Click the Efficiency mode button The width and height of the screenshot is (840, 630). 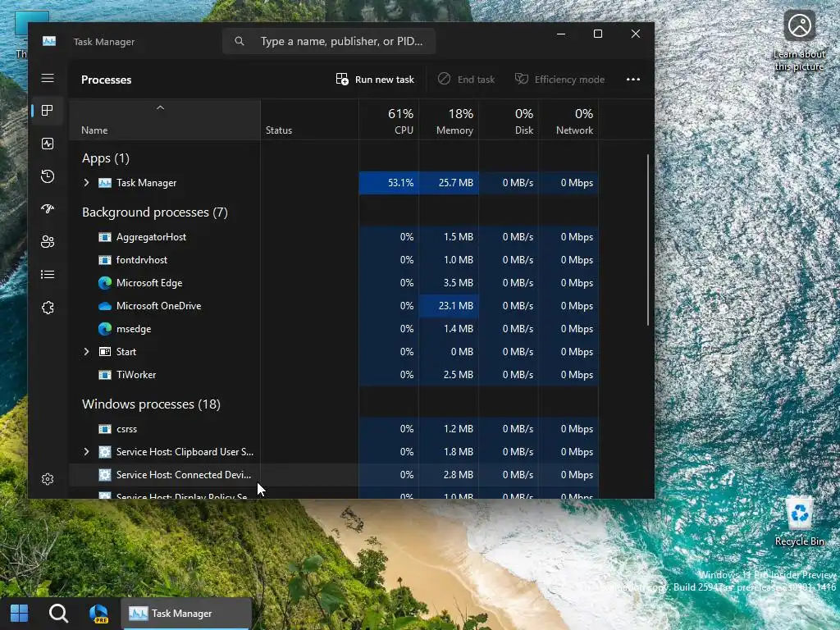[x=559, y=80]
